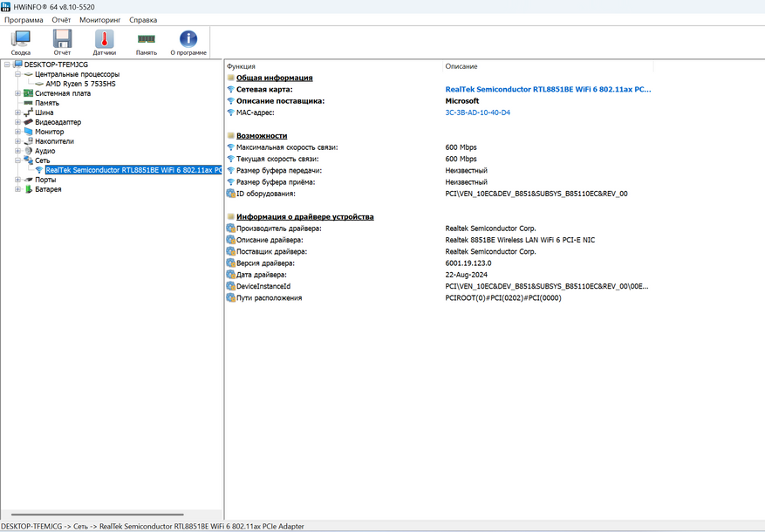
Task: Open the Справка menu
Action: pos(143,20)
